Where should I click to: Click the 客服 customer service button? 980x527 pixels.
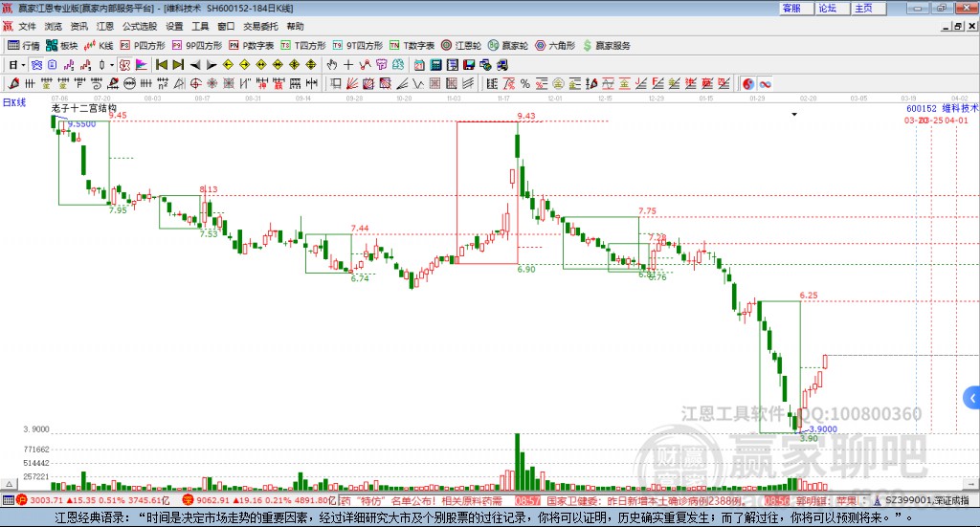(x=791, y=8)
